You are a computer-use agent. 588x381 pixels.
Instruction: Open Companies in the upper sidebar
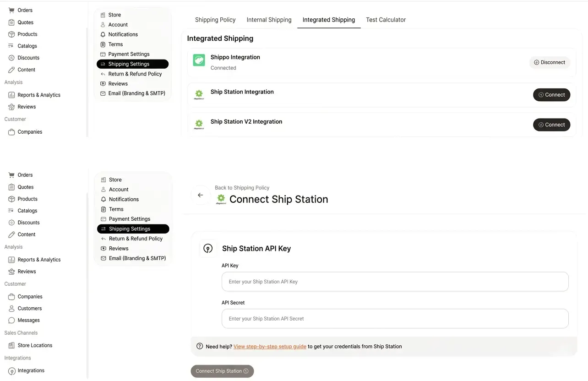(25, 132)
